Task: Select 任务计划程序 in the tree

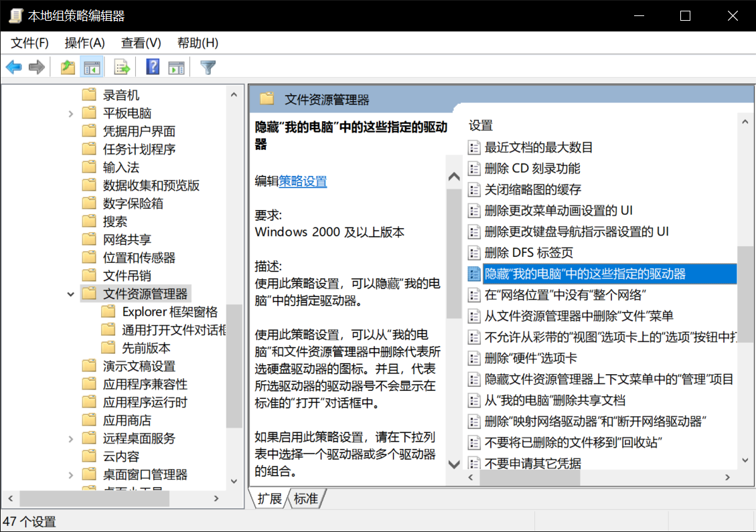Action: point(139,149)
